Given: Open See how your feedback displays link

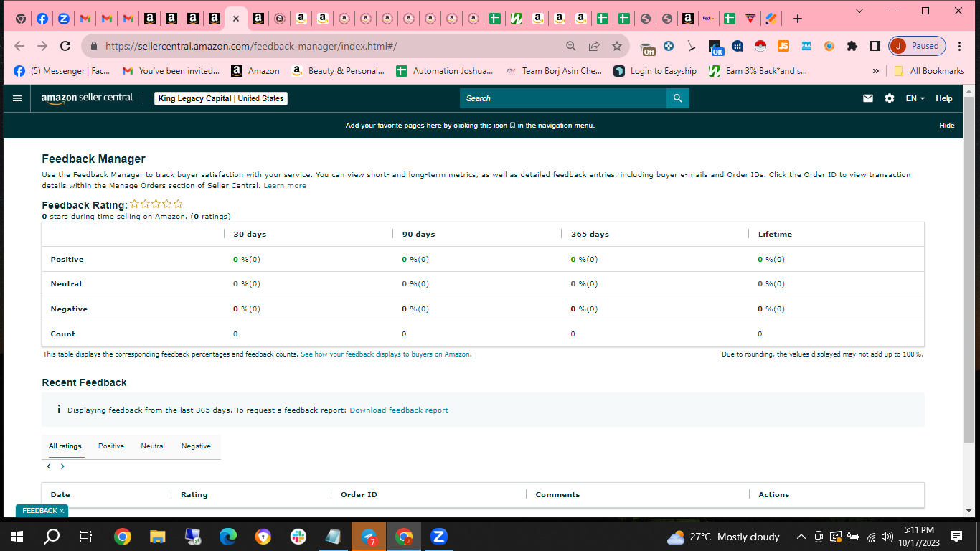Looking at the screenshot, I should (386, 354).
